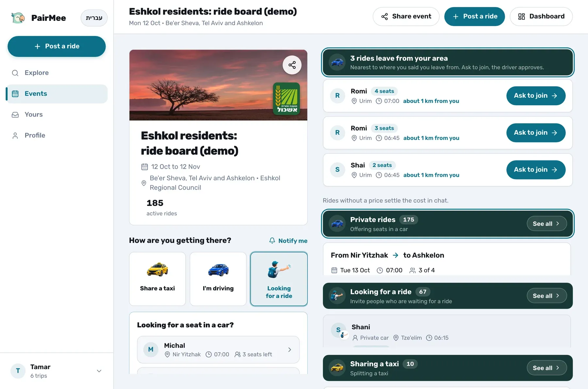Click the 2 seats badge on Shai's ride
Image resolution: width=588 pixels, height=389 pixels.
382,165
